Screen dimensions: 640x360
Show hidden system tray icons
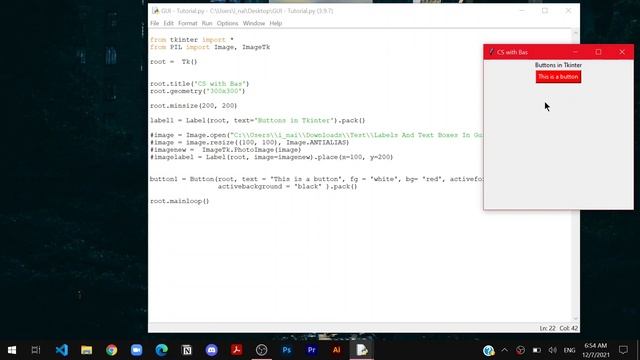coord(504,350)
